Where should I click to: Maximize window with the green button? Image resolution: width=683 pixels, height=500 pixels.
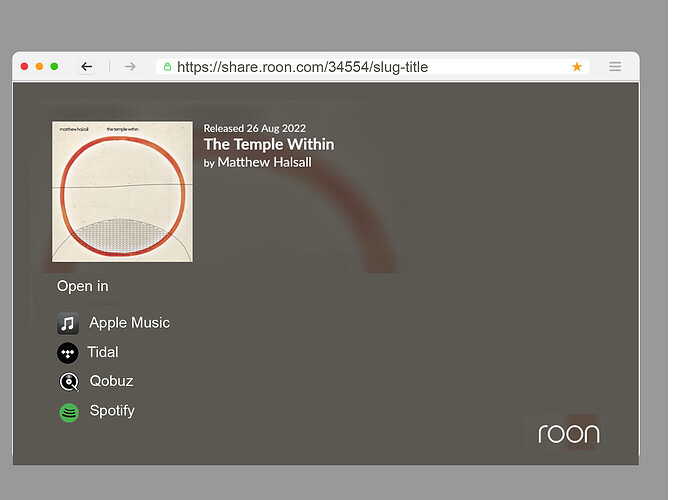pyautogui.click(x=54, y=66)
